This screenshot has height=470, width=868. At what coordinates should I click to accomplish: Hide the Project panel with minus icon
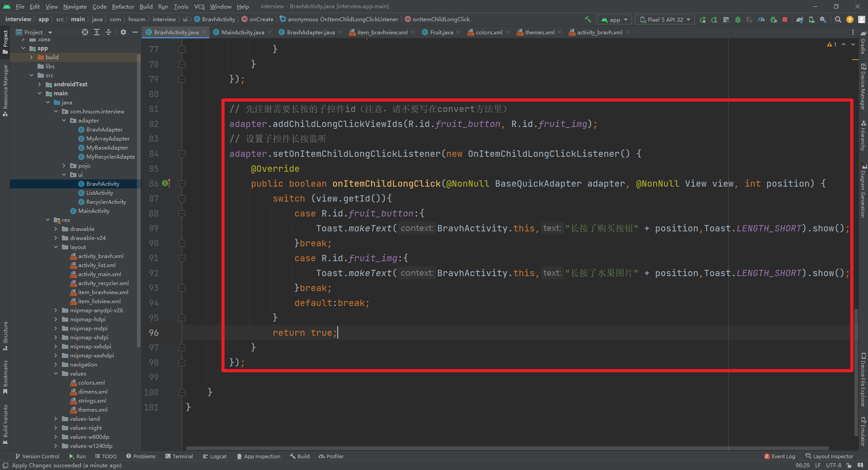(135, 32)
